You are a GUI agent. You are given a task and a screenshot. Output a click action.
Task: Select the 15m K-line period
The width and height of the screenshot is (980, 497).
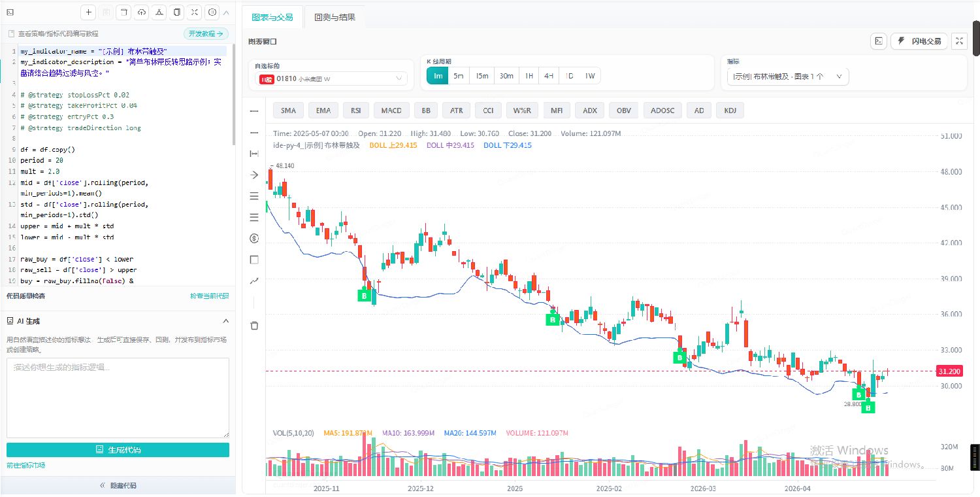(x=482, y=76)
